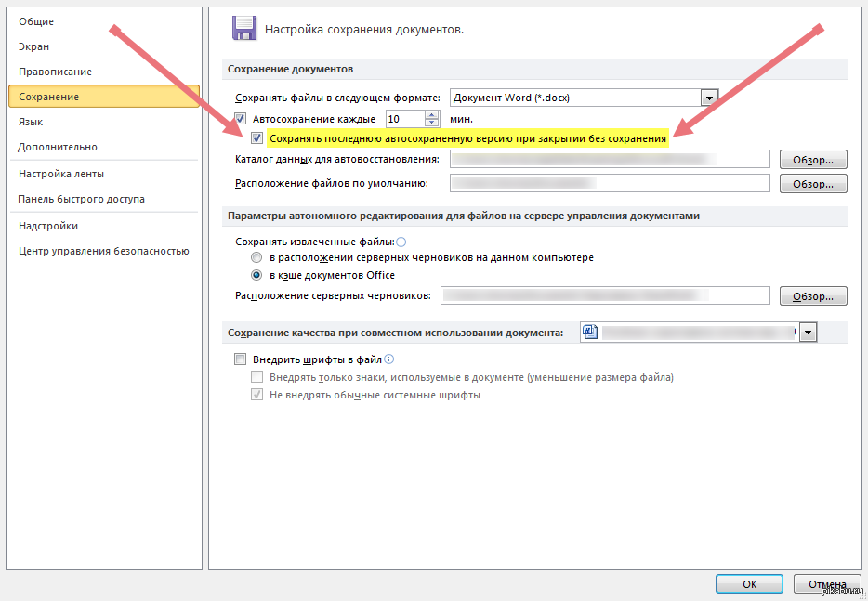The width and height of the screenshot is (868, 601).
Task: Click Обзор for autorecover data folder
Action: pyautogui.click(x=813, y=160)
